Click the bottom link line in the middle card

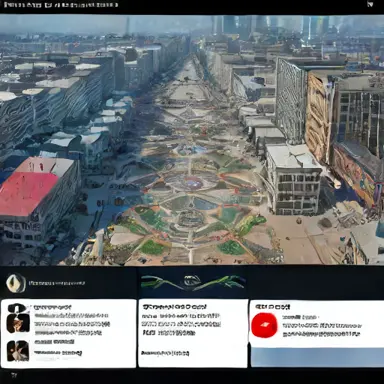[x=165, y=353]
